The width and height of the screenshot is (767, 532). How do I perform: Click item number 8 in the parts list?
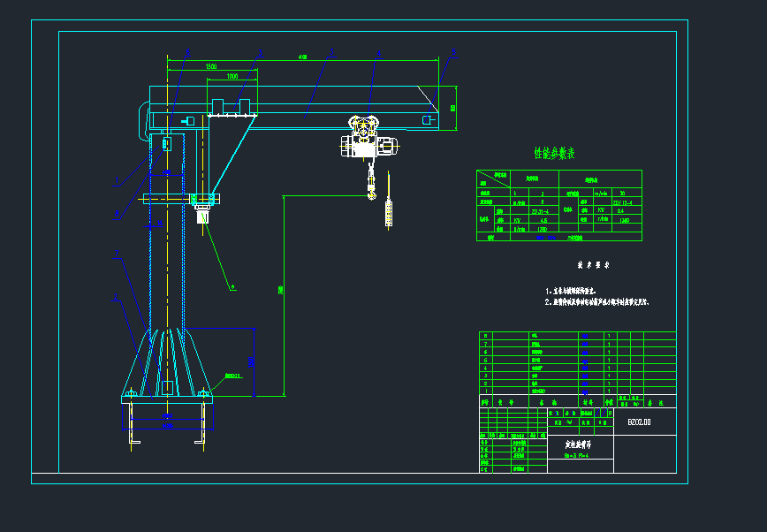point(485,336)
